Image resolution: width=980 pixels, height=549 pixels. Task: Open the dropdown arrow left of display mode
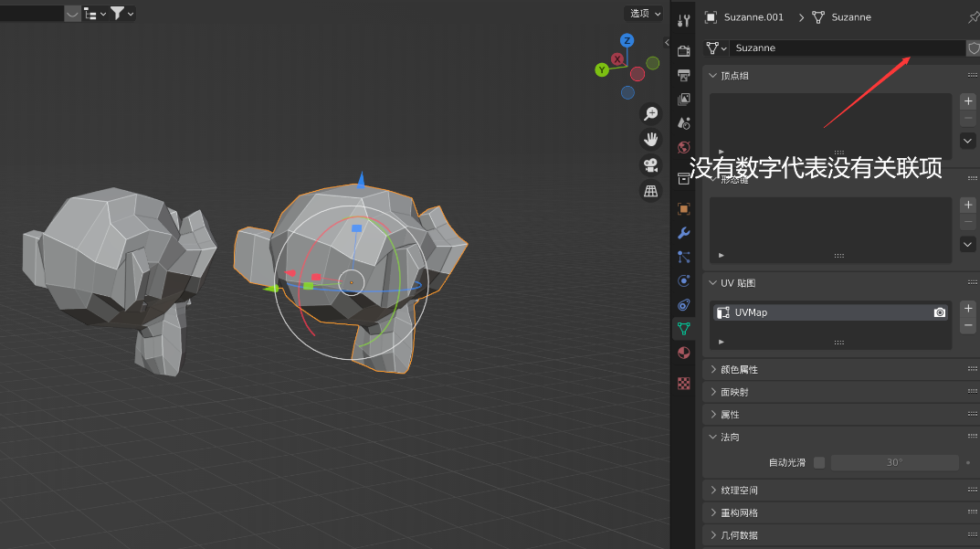click(x=72, y=14)
